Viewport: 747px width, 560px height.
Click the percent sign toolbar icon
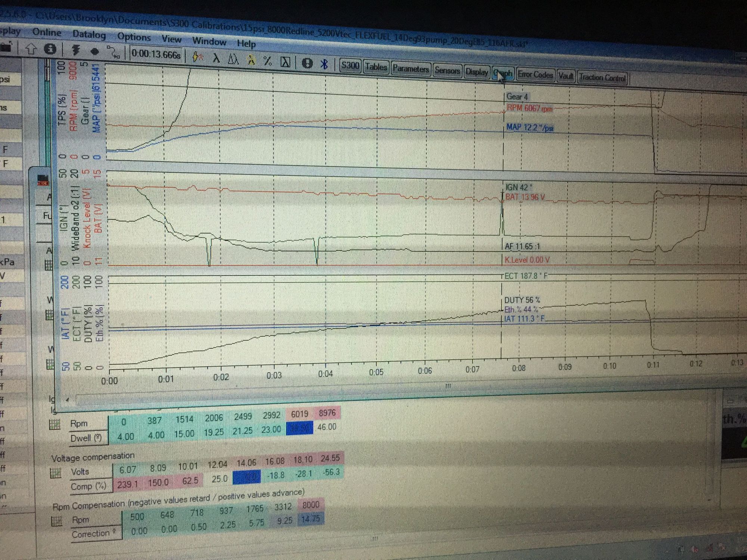tap(267, 61)
